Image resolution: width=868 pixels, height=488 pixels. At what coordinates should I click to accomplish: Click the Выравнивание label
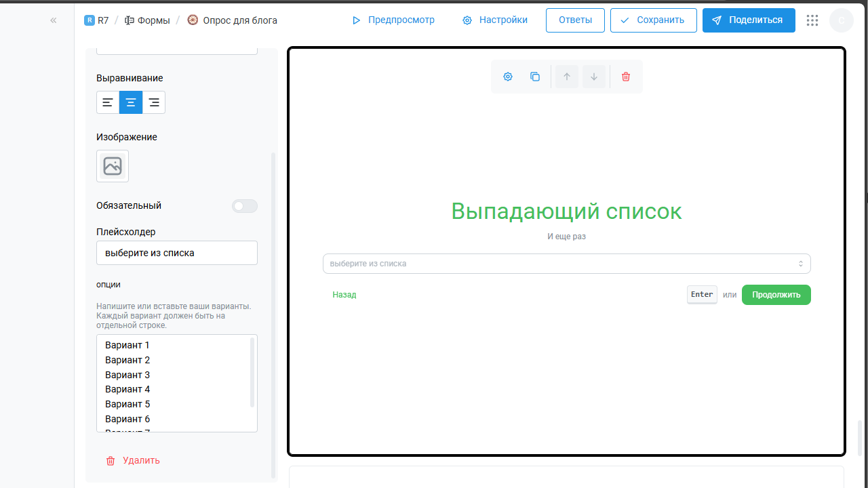pyautogui.click(x=130, y=78)
